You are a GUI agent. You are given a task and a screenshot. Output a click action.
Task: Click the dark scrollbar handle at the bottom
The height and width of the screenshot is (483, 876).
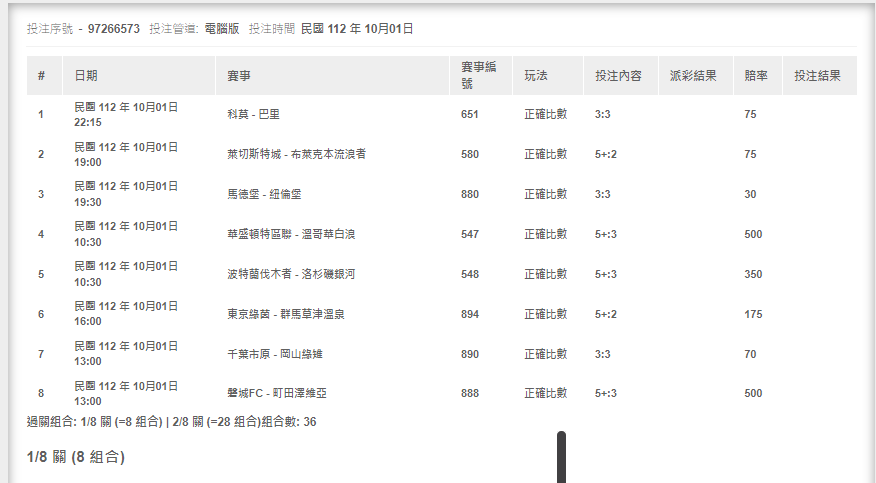561,457
